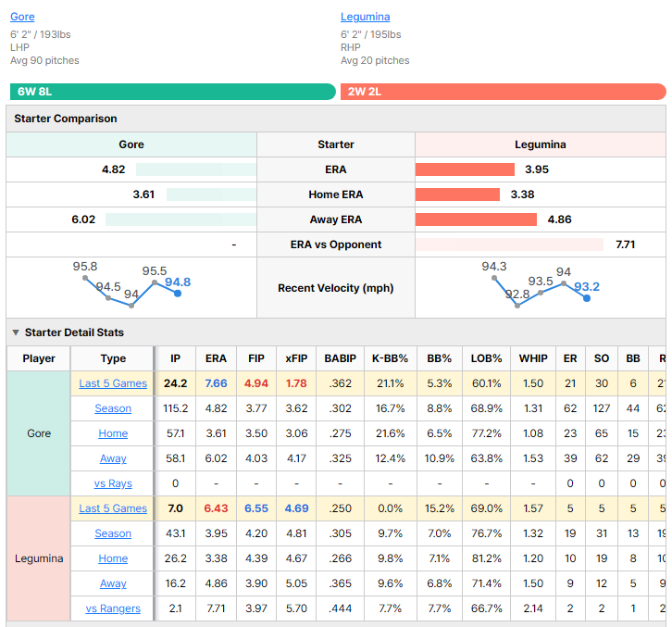The width and height of the screenshot is (672, 627).
Task: Open Gore's Last 5 Games link
Action: coord(113,383)
